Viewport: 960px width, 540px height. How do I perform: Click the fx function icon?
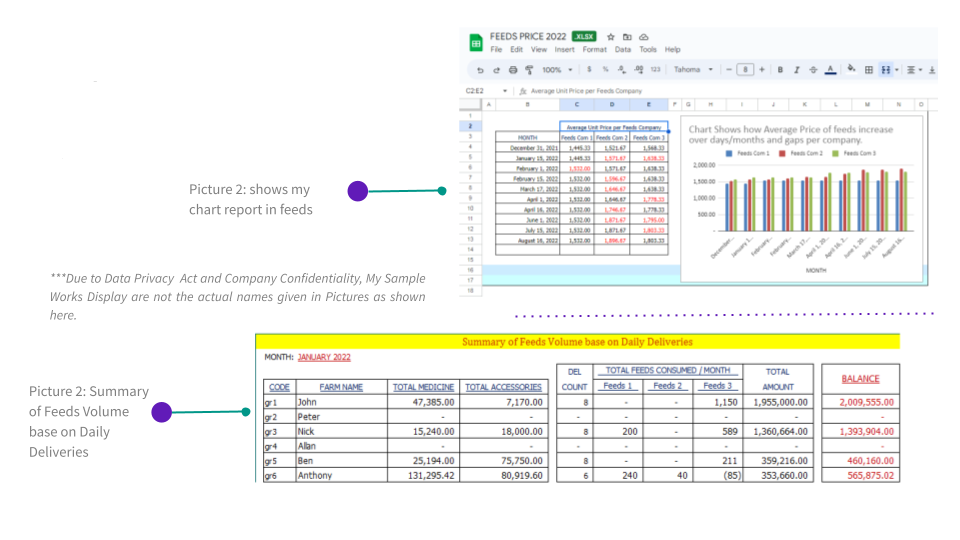[523, 91]
